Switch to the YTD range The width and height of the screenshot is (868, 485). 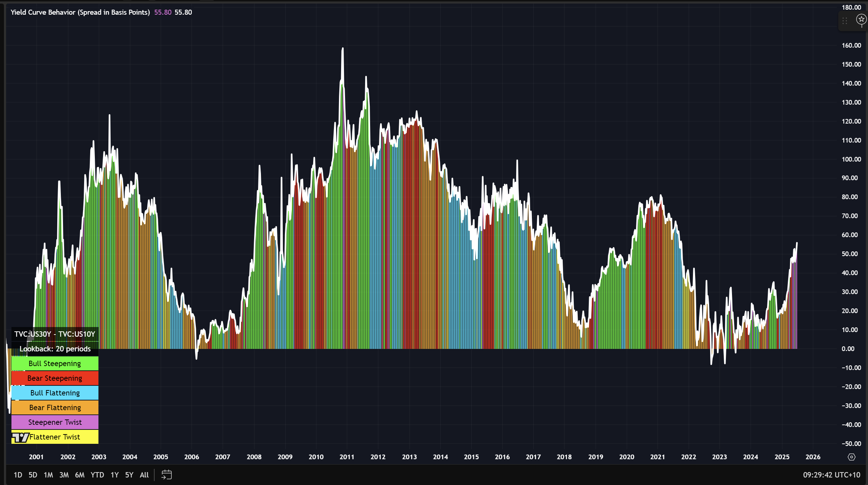coord(97,475)
